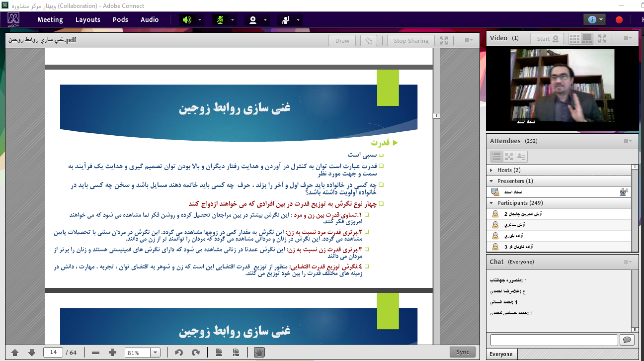Switch attendees to breakout room view
Screen dimensions: 644x361
click(509, 157)
